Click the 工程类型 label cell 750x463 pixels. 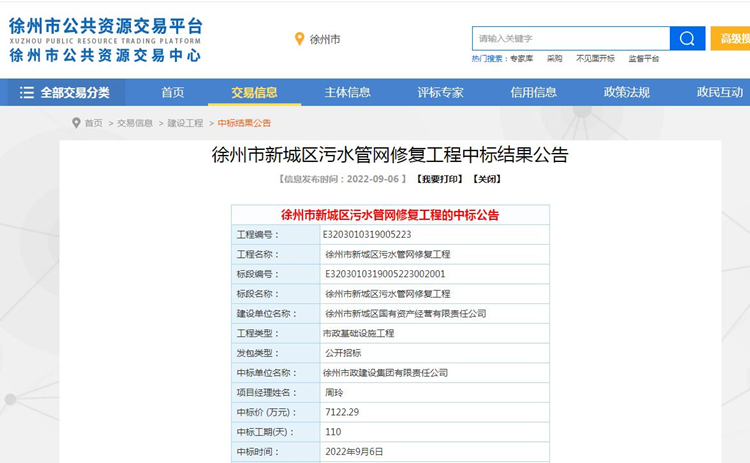[x=276, y=333]
